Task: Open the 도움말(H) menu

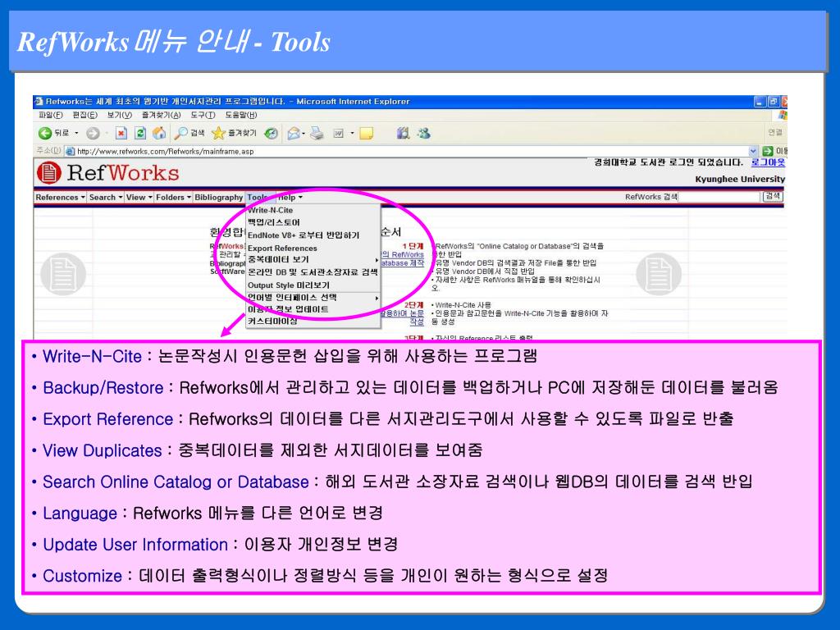Action: pyautogui.click(x=240, y=115)
